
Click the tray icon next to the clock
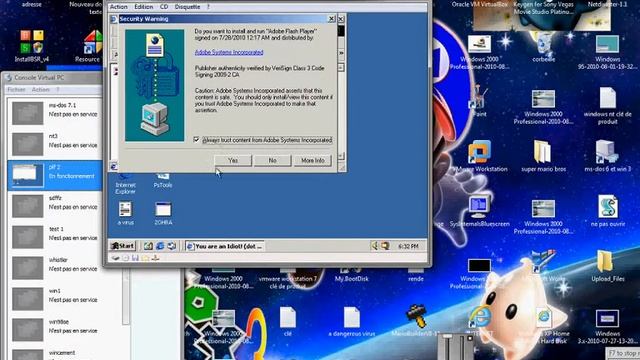pos(385,246)
